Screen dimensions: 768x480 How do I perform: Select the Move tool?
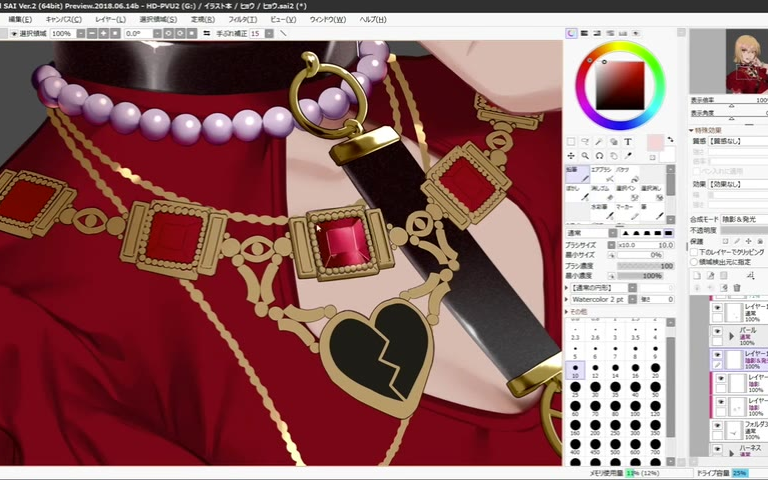tap(571, 156)
